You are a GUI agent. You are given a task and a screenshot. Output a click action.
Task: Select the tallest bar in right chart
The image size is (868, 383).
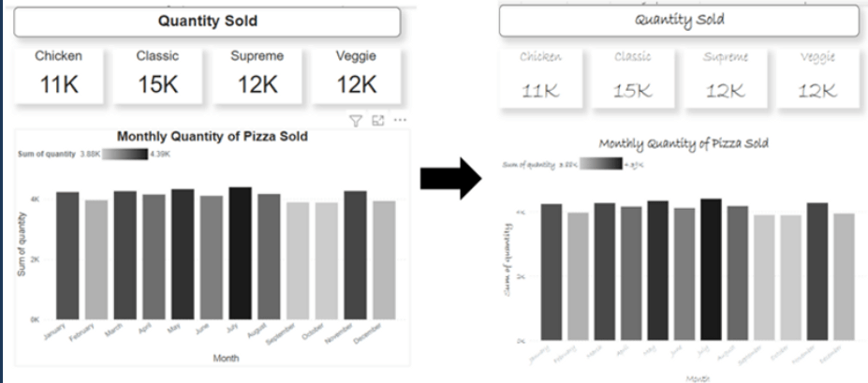click(711, 269)
